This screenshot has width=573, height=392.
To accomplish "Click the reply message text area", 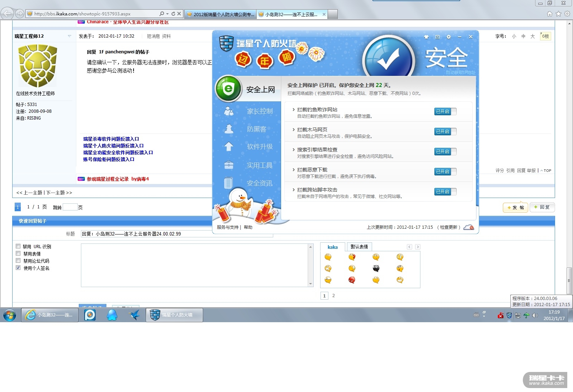I will tap(195, 265).
